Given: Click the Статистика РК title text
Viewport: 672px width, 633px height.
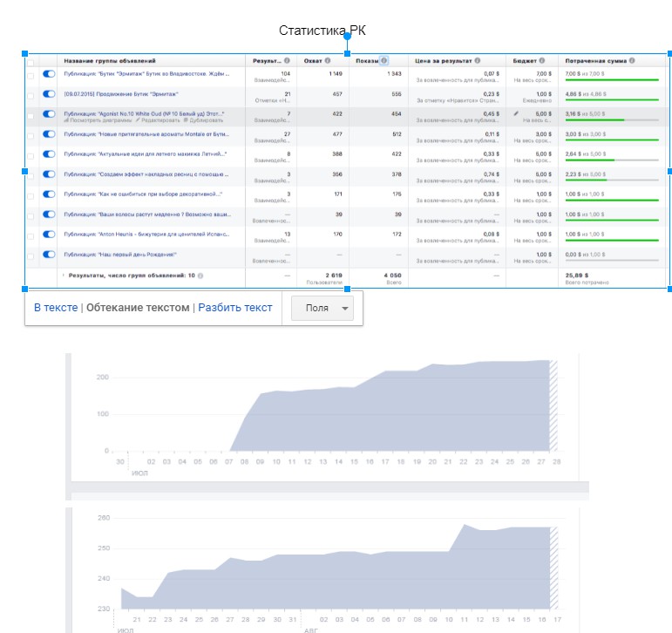Looking at the screenshot, I should [322, 31].
